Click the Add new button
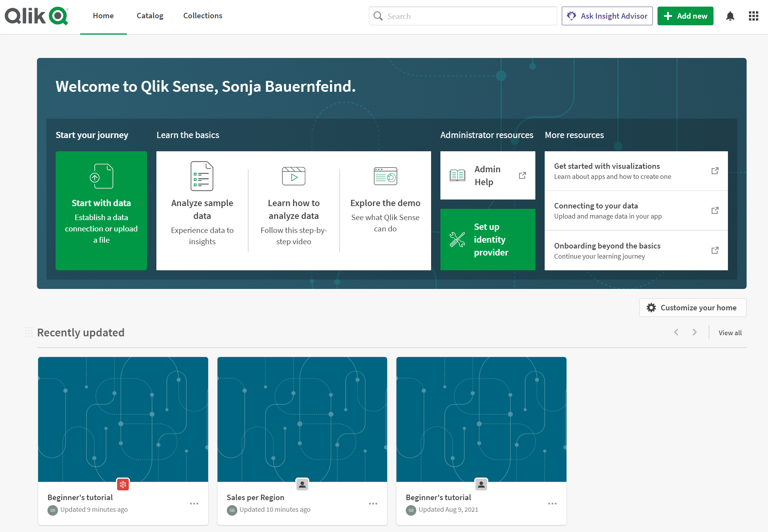768x532 pixels. coord(685,16)
